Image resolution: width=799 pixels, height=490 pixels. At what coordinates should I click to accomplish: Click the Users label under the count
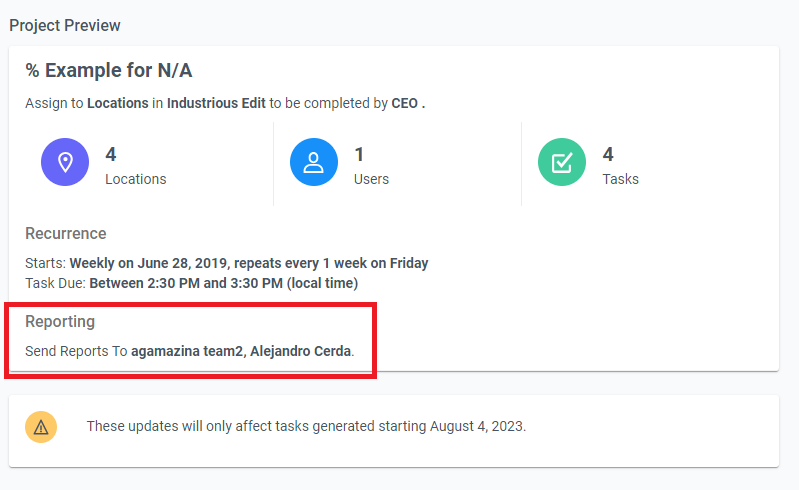371,179
